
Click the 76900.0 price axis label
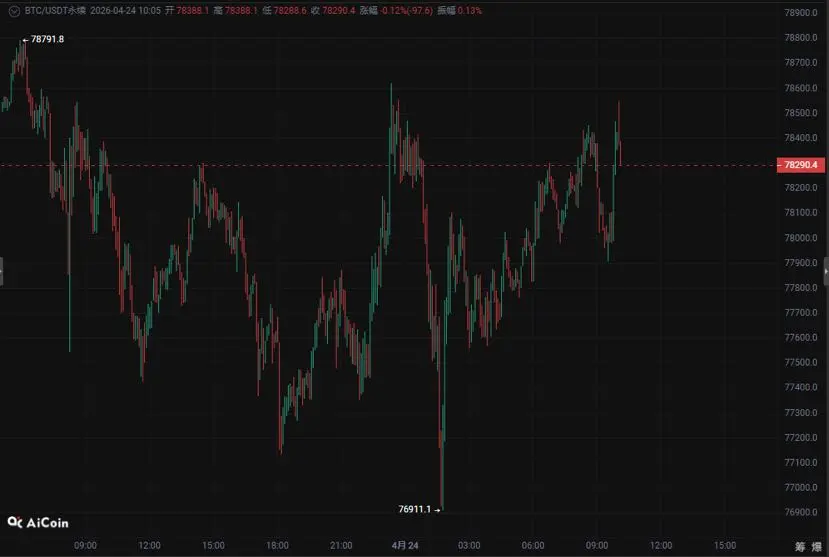[800, 512]
